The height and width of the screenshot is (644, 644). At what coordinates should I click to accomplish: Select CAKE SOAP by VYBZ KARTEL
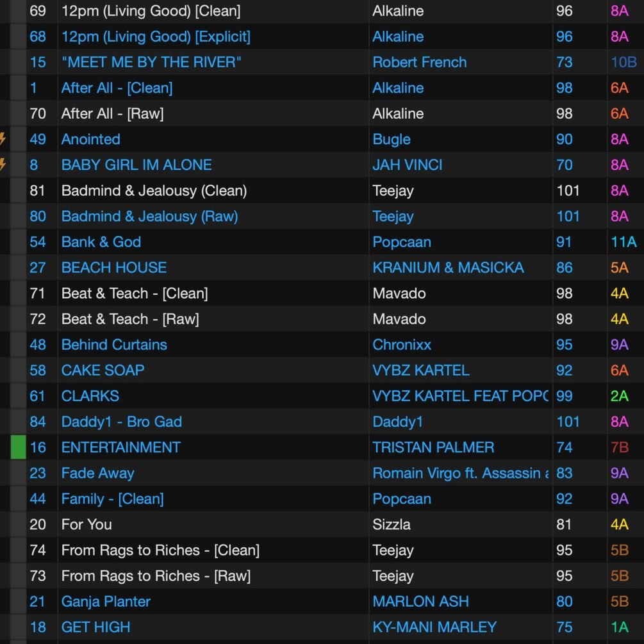103,370
